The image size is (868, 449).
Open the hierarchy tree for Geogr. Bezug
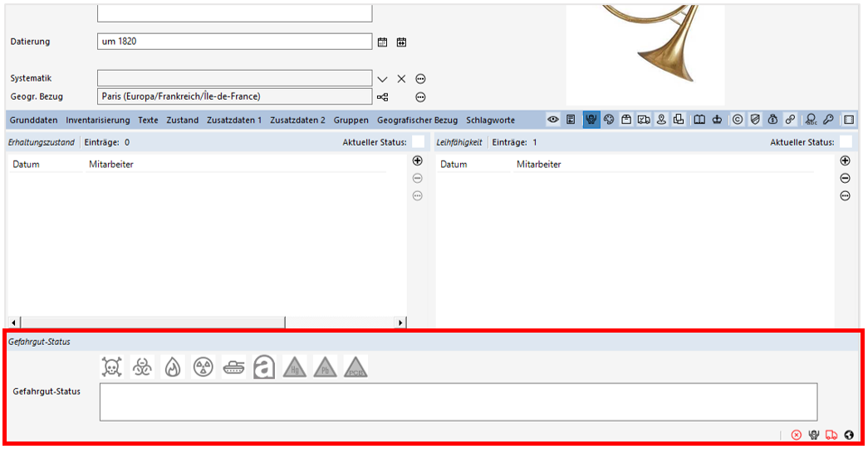tap(382, 96)
